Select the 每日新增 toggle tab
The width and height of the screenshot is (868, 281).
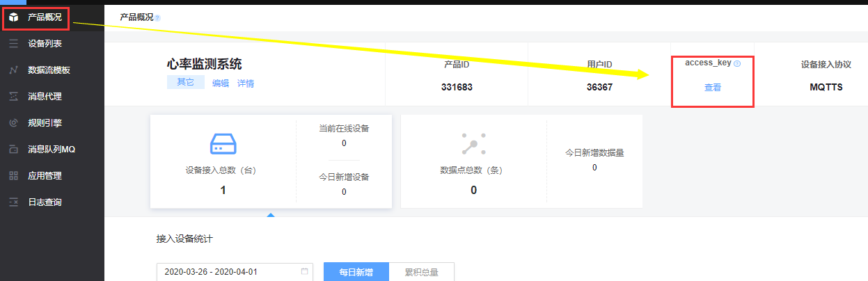click(355, 272)
